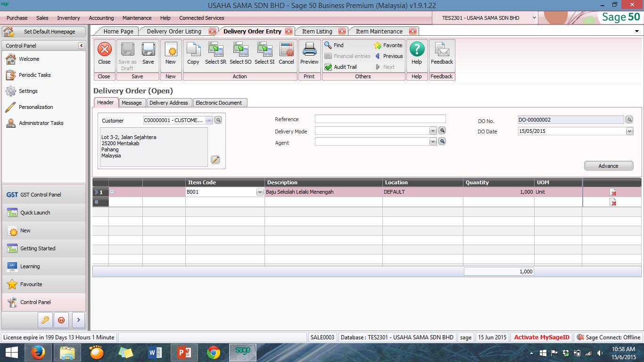Open the Audit Trail
This screenshot has width=644, height=362.
click(x=340, y=67)
